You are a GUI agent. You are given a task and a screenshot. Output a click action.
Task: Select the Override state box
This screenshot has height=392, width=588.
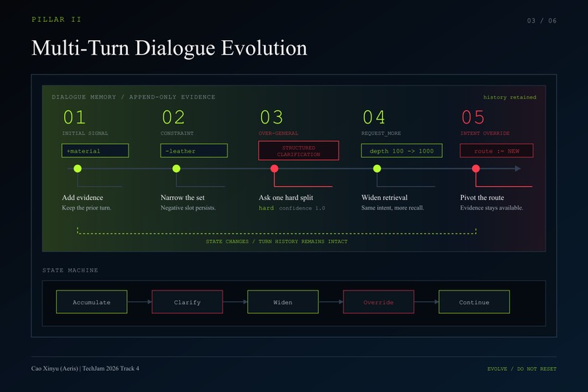coord(379,302)
